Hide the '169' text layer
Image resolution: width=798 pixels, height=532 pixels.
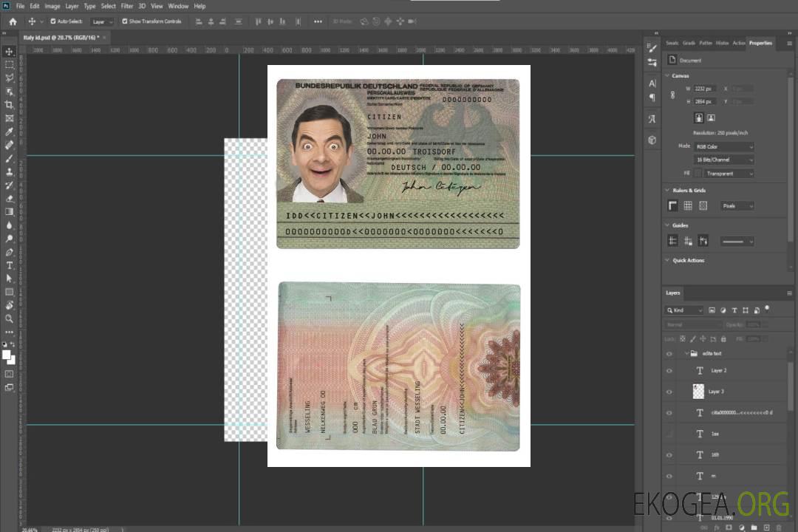(669, 455)
